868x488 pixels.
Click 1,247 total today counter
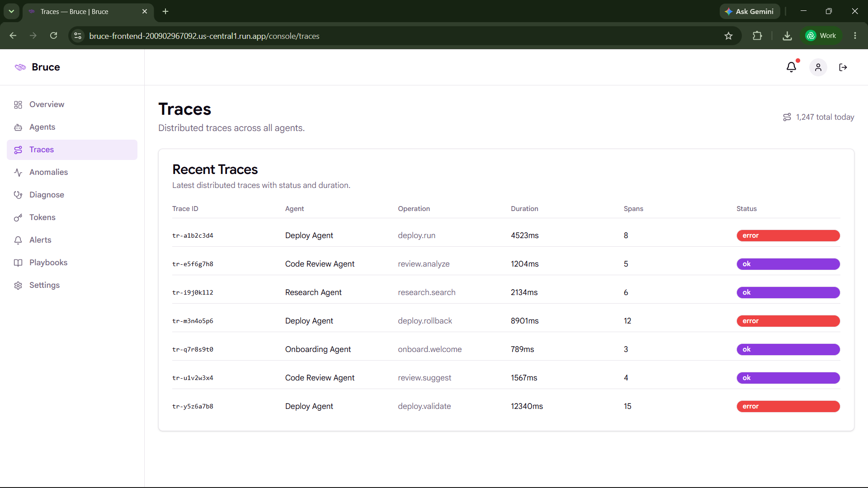point(825,117)
